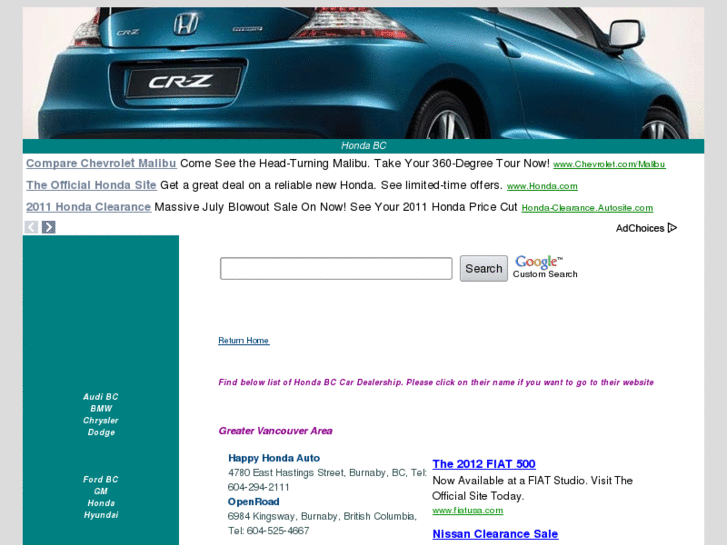Click the Search button

tap(484, 269)
